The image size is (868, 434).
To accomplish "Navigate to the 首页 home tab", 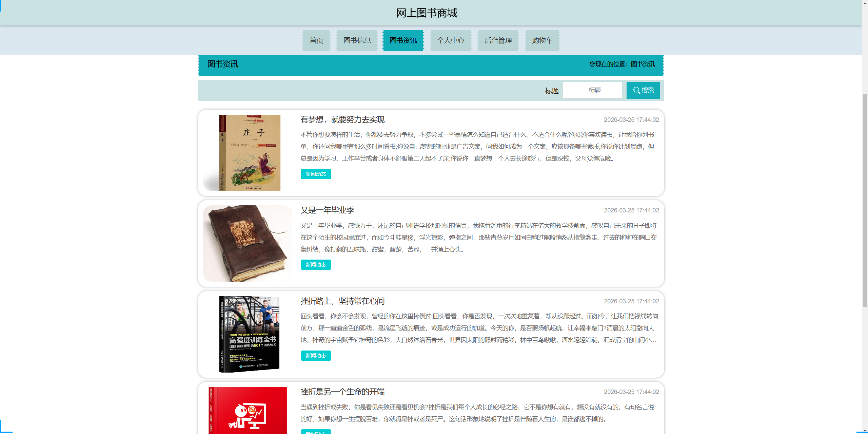I will 316,40.
